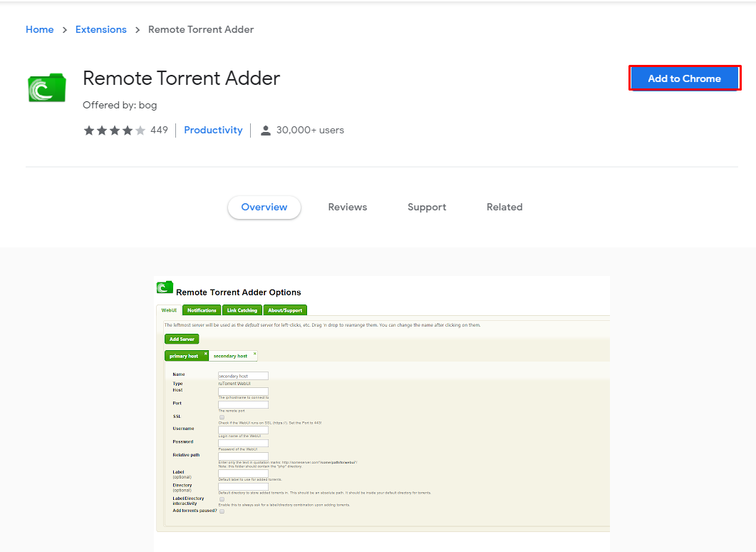756x552 pixels.
Task: Click the Add to Chrome button
Action: click(x=684, y=78)
